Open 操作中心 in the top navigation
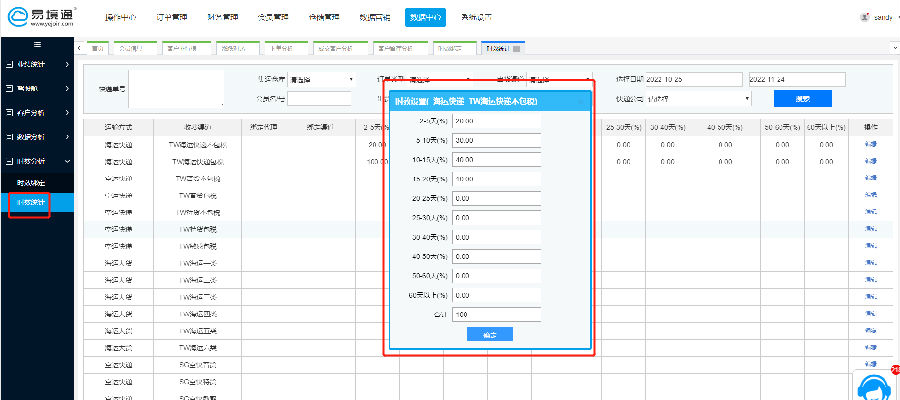 point(121,17)
